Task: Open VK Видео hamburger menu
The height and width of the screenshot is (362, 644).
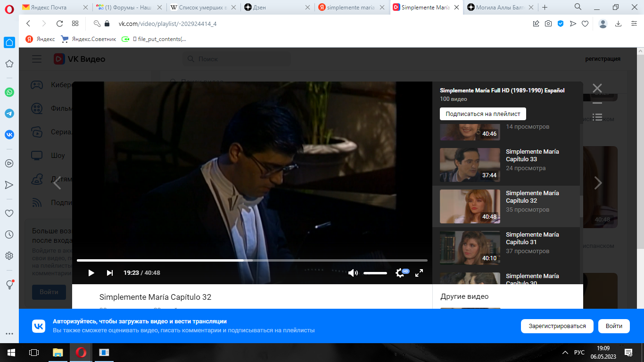Action: (37, 59)
